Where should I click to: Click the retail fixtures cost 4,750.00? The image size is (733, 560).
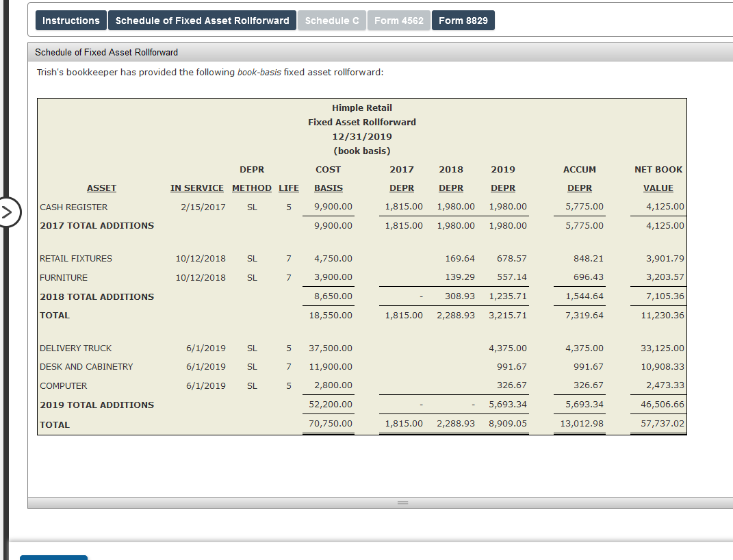coord(333,259)
